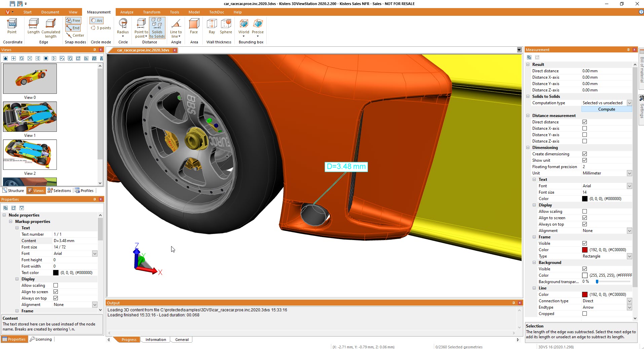Enable Free snap mode
The width and height of the screenshot is (644, 349).
tap(73, 21)
